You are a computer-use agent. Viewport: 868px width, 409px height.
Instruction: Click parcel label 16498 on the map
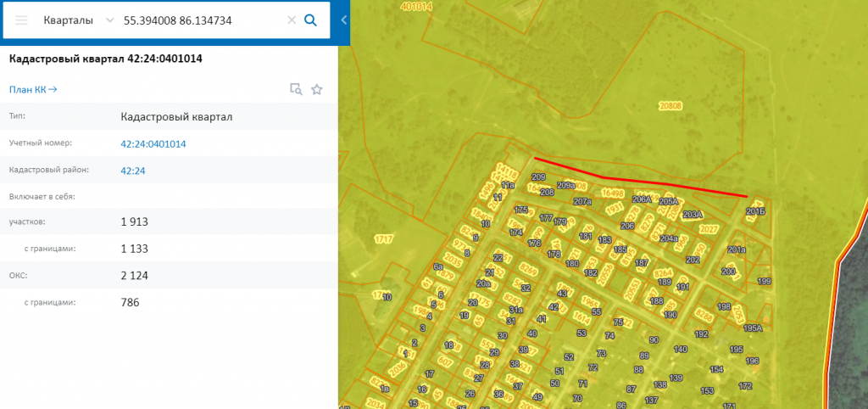(x=613, y=193)
